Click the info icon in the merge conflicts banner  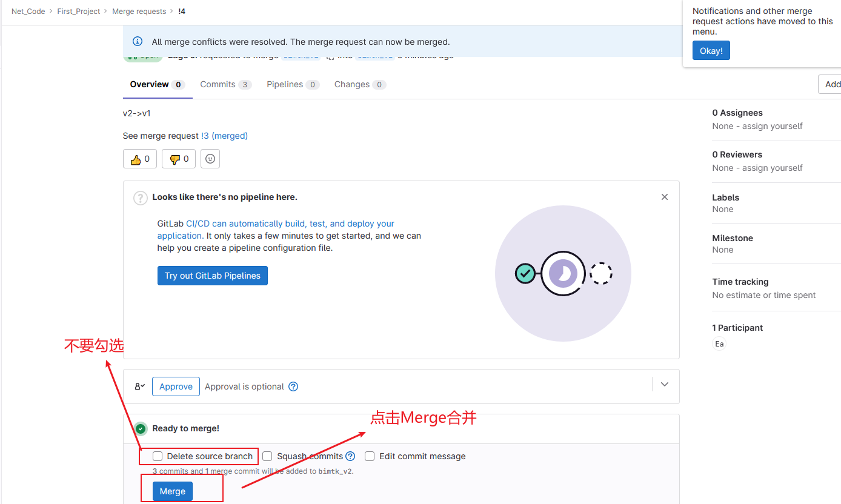click(138, 42)
